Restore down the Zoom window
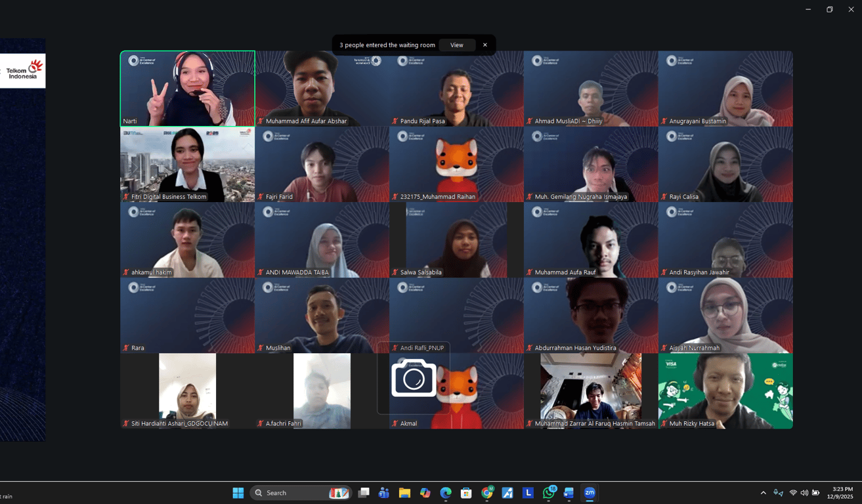The height and width of the screenshot is (504, 862). point(830,9)
